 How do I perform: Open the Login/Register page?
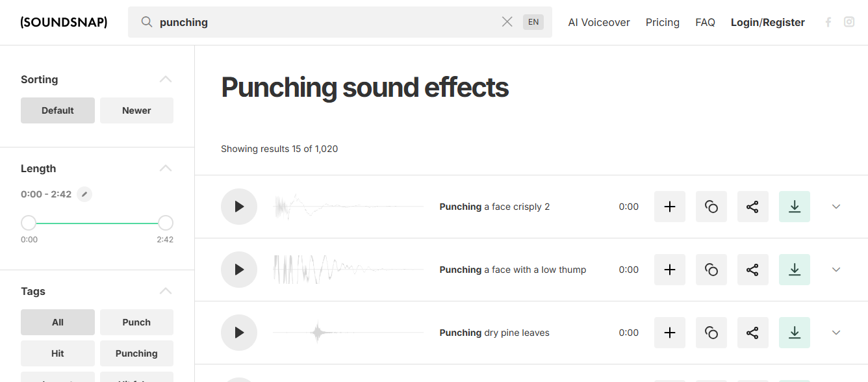[767, 21]
